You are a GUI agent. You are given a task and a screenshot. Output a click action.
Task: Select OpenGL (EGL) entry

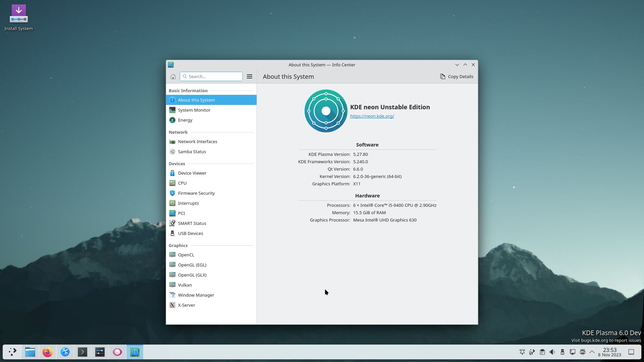coord(211,265)
